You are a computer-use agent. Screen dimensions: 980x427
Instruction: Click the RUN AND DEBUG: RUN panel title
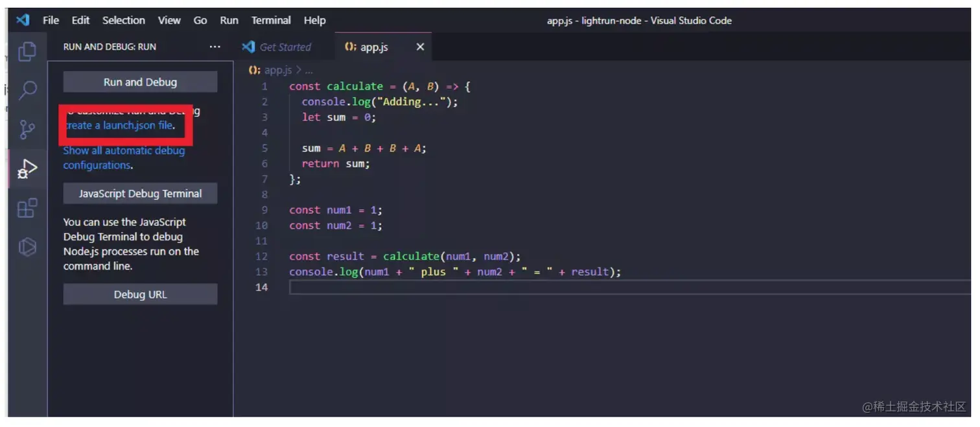110,47
